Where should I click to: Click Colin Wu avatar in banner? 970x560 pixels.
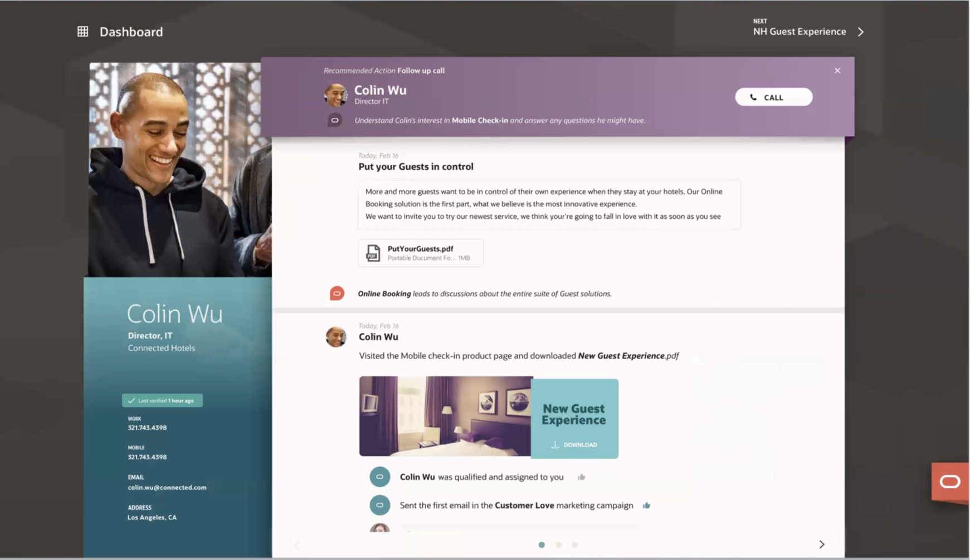coord(335,95)
